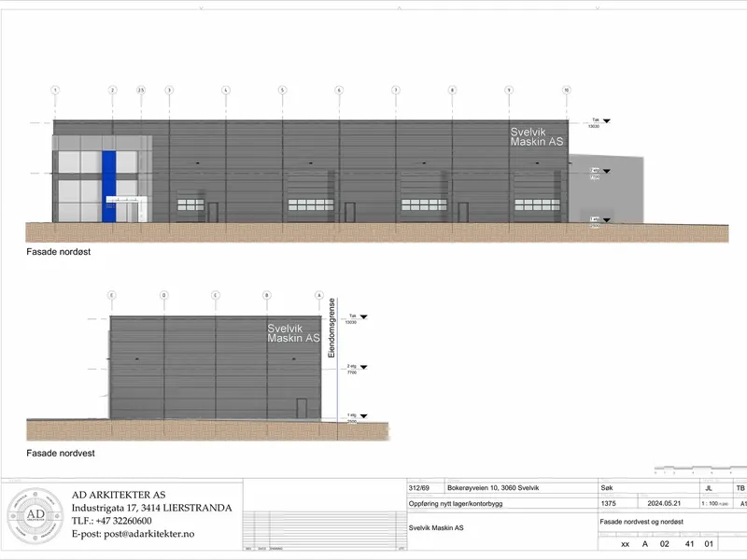Image resolution: width=747 pixels, height=560 pixels.
Task: Click the '312/69' cell in the title block
Action: click(418, 488)
